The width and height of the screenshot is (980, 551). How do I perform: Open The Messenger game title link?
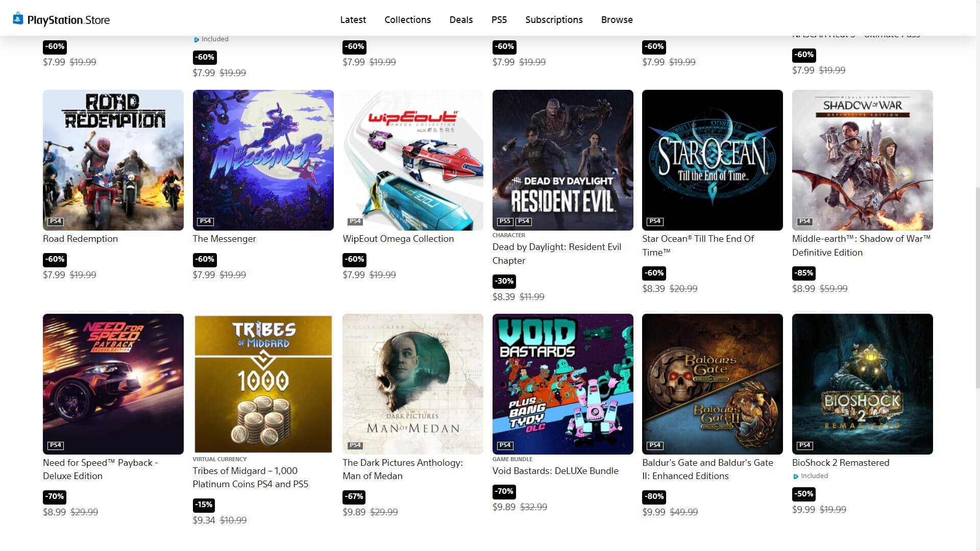(x=224, y=239)
